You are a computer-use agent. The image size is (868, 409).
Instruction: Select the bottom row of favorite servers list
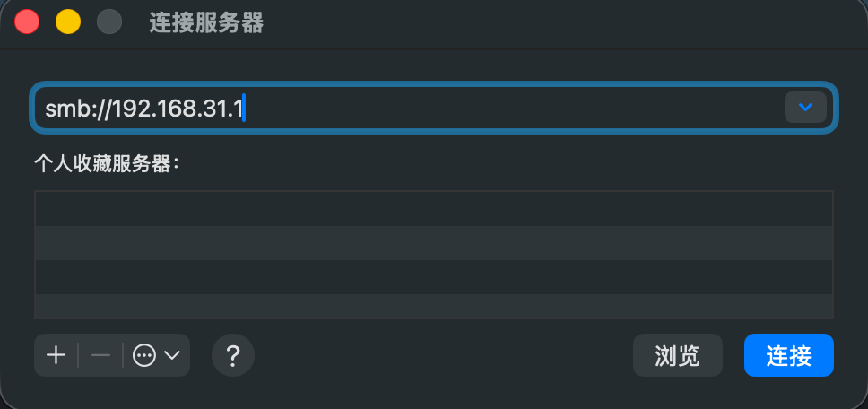[434, 307]
